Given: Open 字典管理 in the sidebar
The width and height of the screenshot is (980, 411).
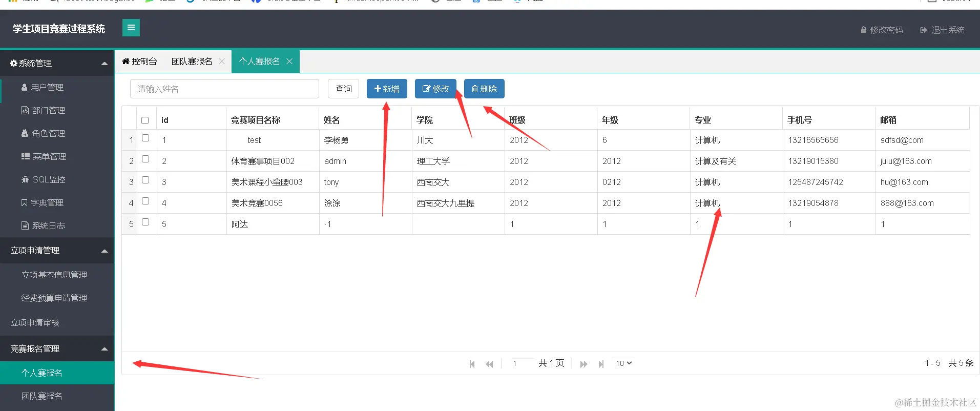Looking at the screenshot, I should click(57, 203).
